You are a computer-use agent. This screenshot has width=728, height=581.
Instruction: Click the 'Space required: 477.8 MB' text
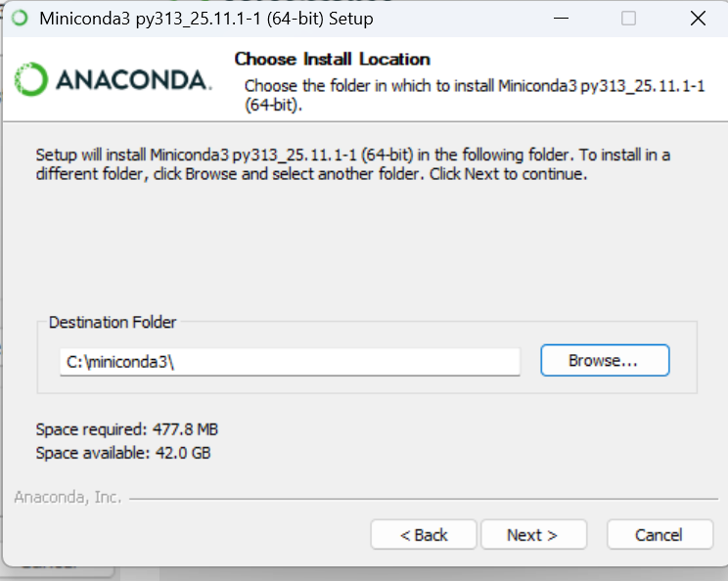pyautogui.click(x=127, y=428)
